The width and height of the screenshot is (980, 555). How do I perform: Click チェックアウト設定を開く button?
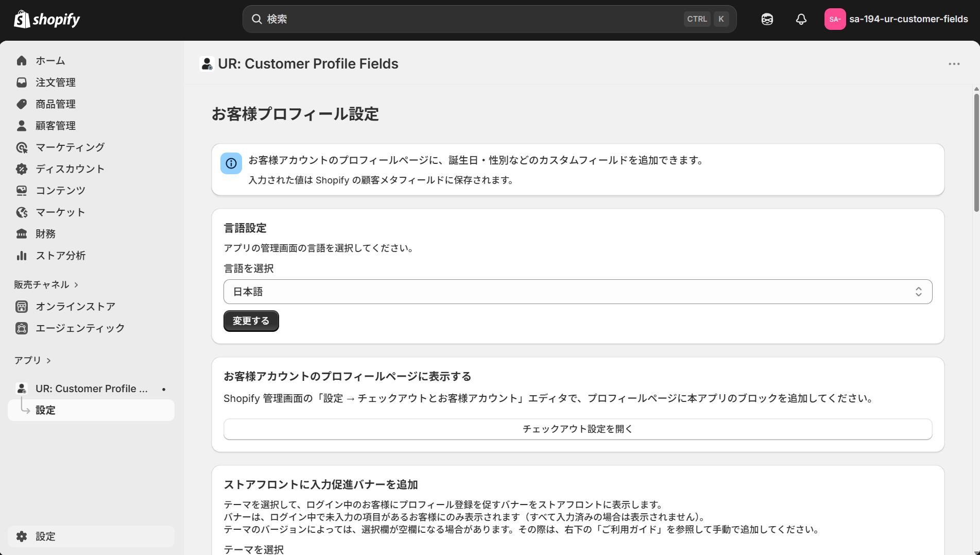[578, 429]
